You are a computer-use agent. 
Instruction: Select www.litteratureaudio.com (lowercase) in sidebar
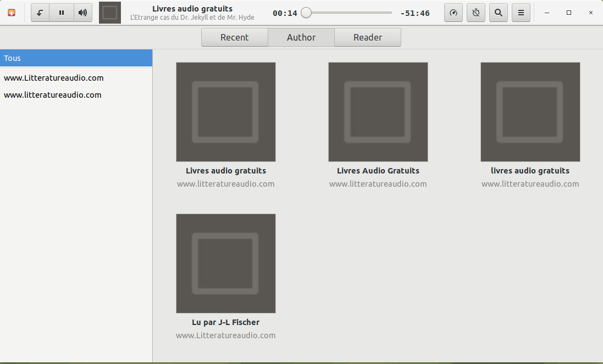pyautogui.click(x=76, y=95)
